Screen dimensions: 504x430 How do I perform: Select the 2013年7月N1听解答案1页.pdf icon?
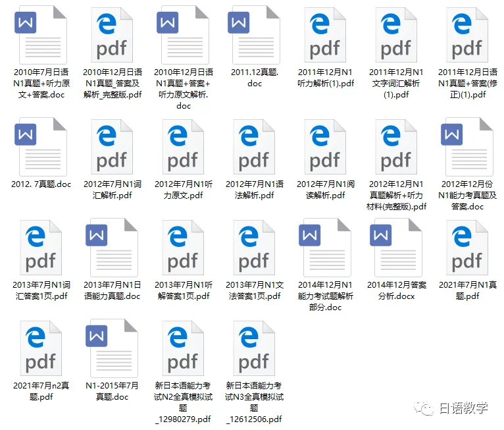pyautogui.click(x=183, y=248)
